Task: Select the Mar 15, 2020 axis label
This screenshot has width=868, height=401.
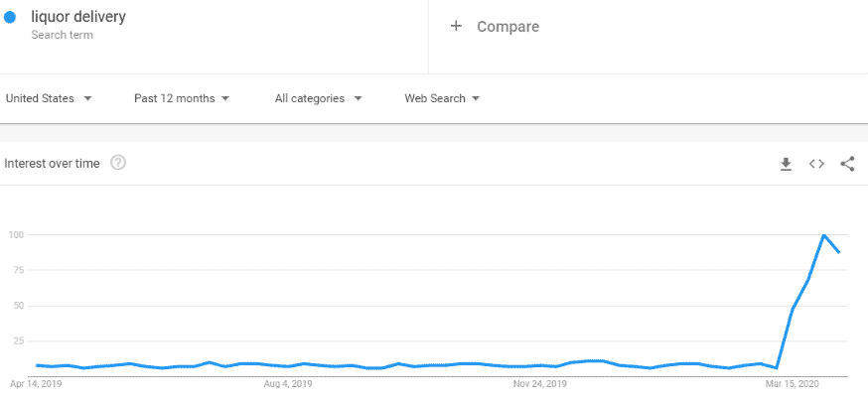Action: coord(791,383)
